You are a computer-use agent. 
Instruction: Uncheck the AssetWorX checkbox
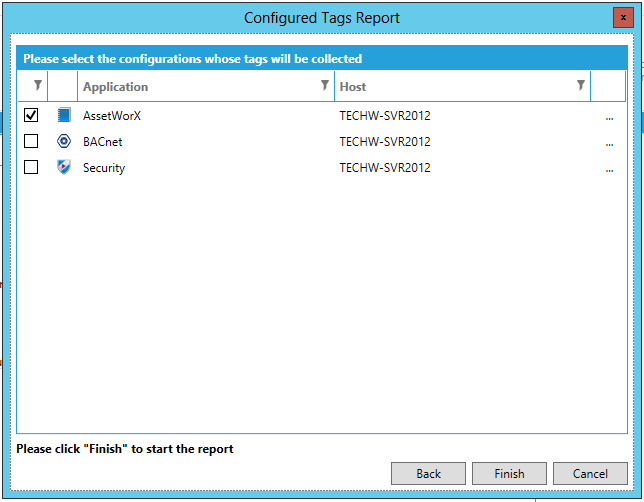point(31,115)
